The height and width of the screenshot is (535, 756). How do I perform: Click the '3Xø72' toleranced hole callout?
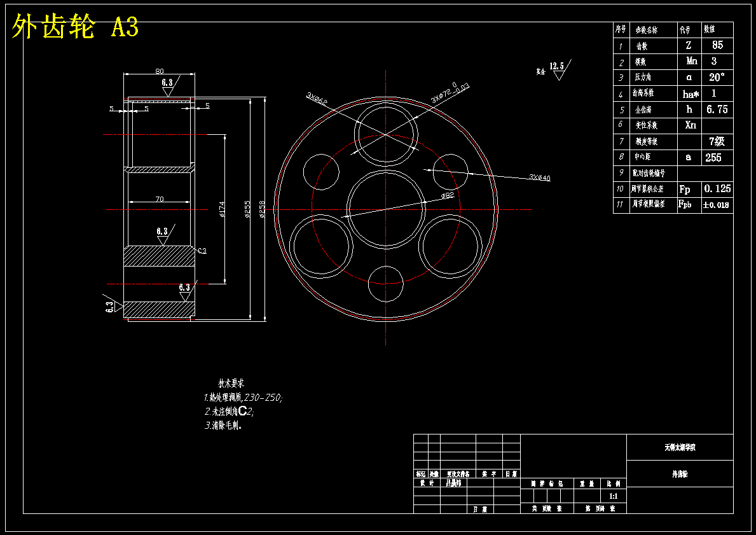tap(450, 93)
